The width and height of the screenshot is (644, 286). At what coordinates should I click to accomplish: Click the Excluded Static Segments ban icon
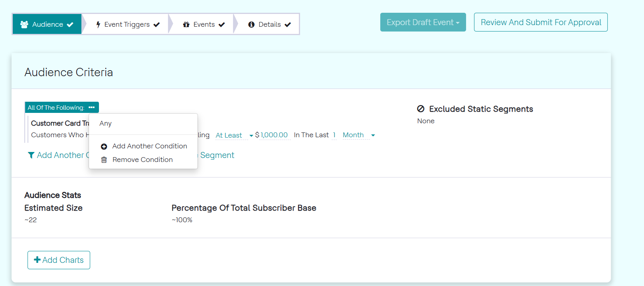click(421, 109)
